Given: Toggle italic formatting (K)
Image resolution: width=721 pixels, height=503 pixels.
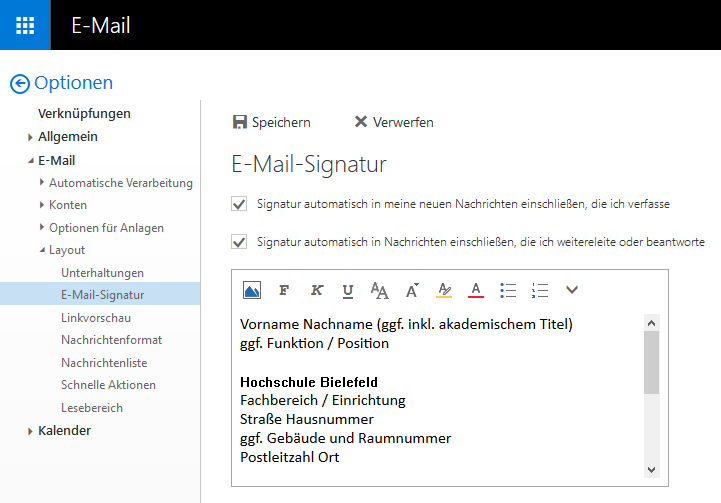Looking at the screenshot, I should tap(317, 290).
